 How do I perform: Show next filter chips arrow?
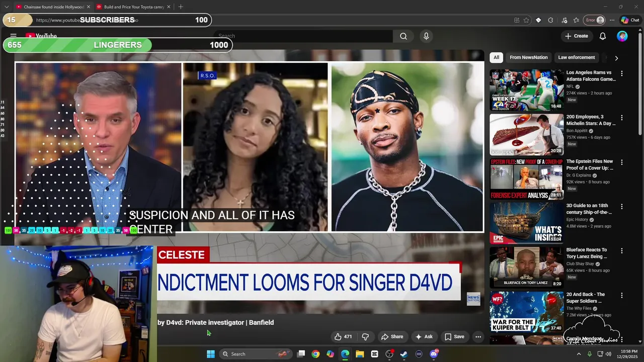click(x=616, y=58)
